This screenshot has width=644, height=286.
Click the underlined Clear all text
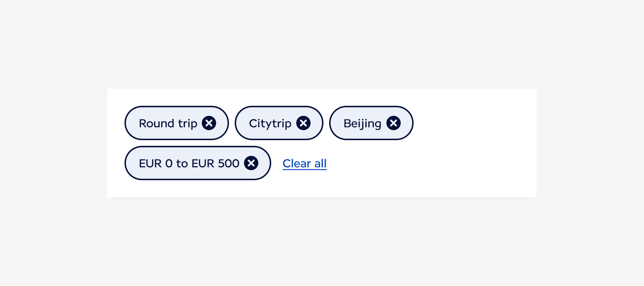pyautogui.click(x=304, y=163)
